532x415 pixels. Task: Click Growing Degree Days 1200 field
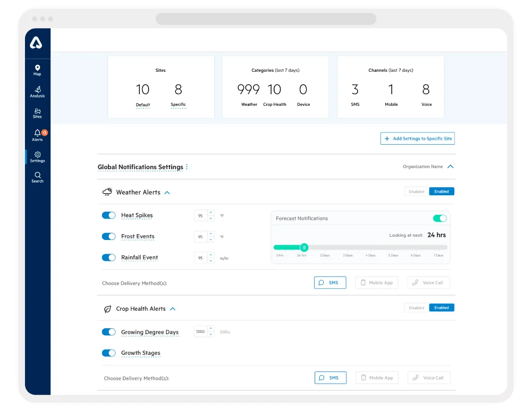pyautogui.click(x=200, y=331)
